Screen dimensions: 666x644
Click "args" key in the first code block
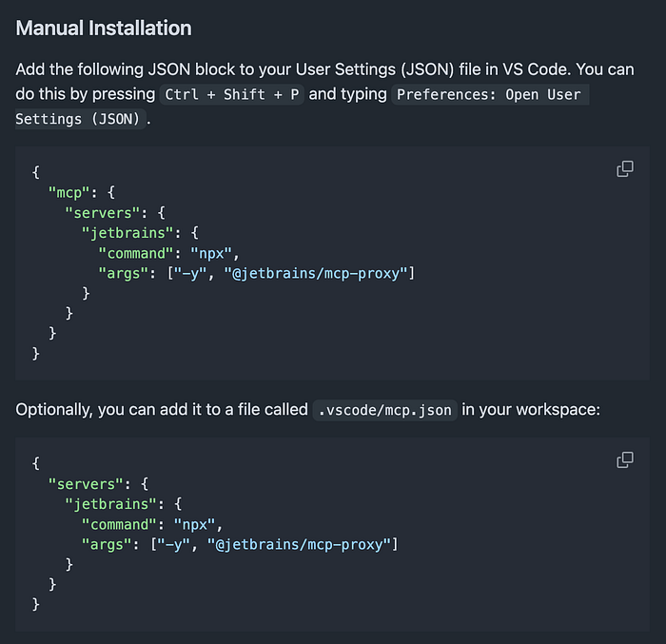[x=123, y=274]
